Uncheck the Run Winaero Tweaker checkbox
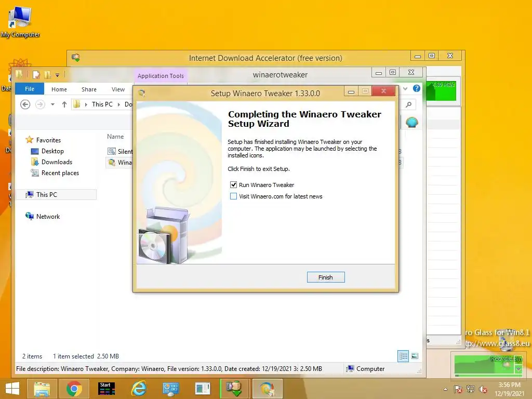This screenshot has height=399, width=532. (x=233, y=185)
